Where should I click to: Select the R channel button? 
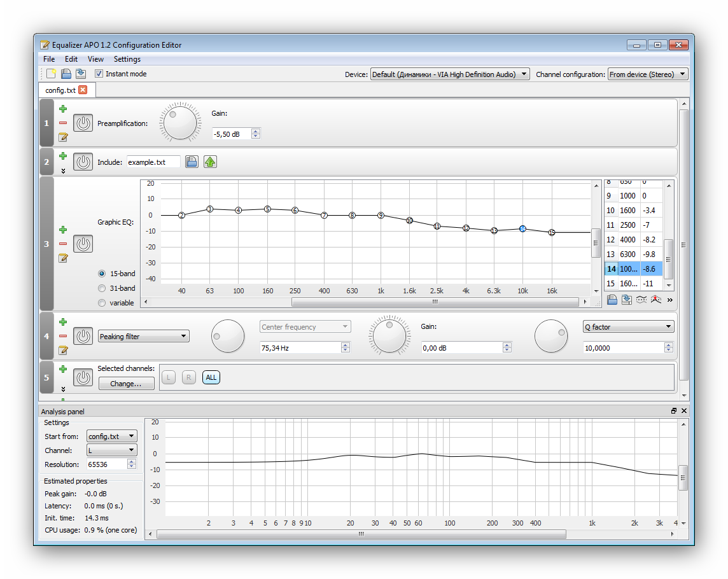point(188,377)
